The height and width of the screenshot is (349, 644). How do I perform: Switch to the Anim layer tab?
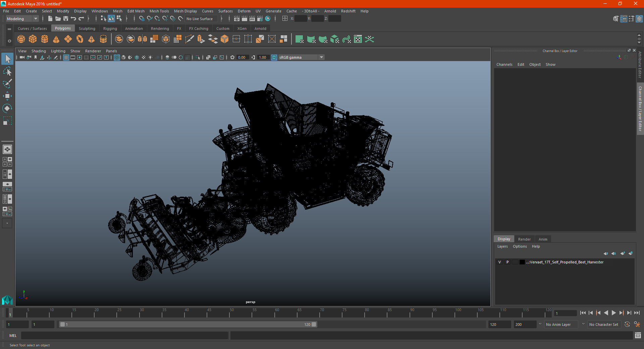pyautogui.click(x=543, y=239)
